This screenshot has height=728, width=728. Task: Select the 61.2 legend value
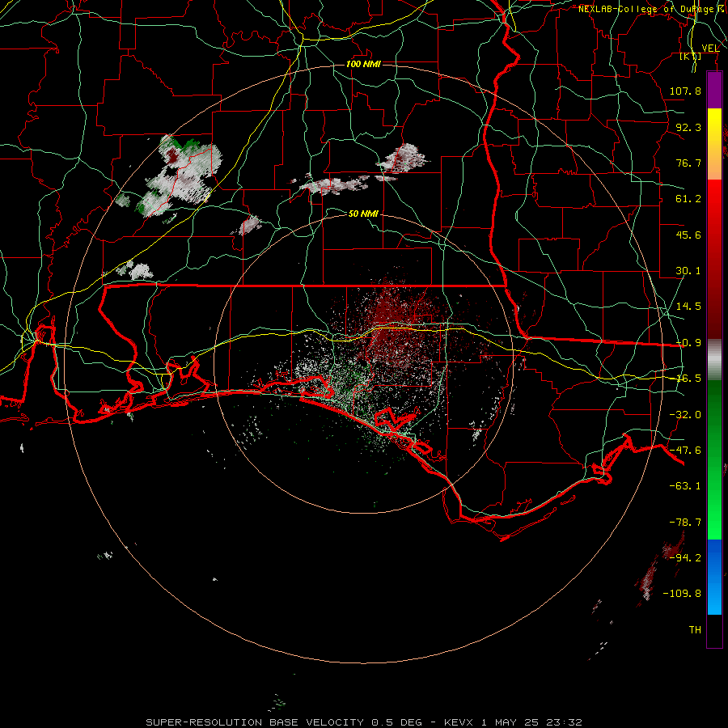(688, 199)
